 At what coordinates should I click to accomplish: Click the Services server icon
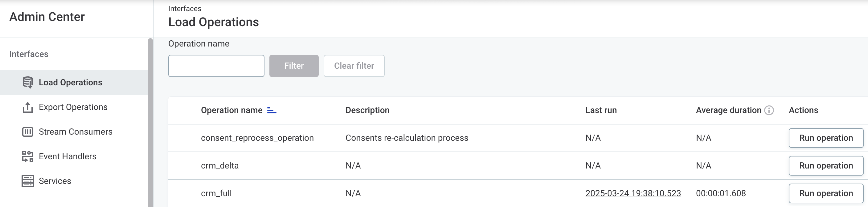(x=28, y=181)
